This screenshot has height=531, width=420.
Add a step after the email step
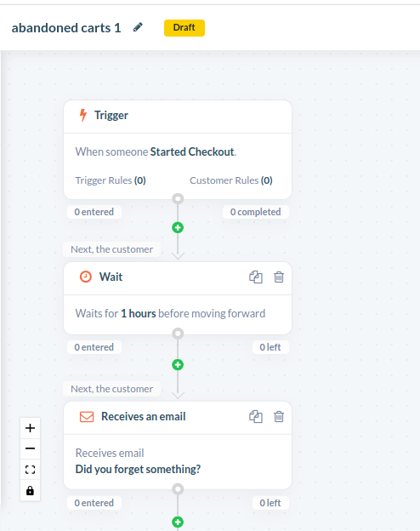pos(178,522)
